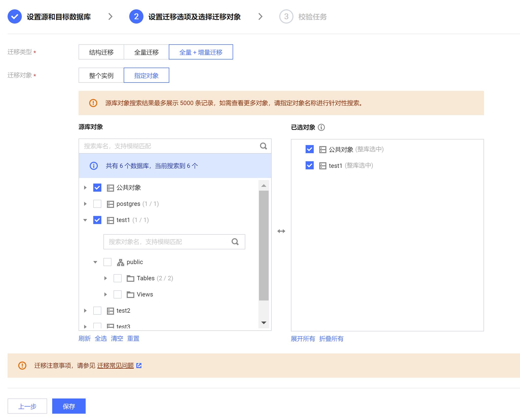
Task: Click the source list scrollbar down arrow
Action: click(264, 323)
